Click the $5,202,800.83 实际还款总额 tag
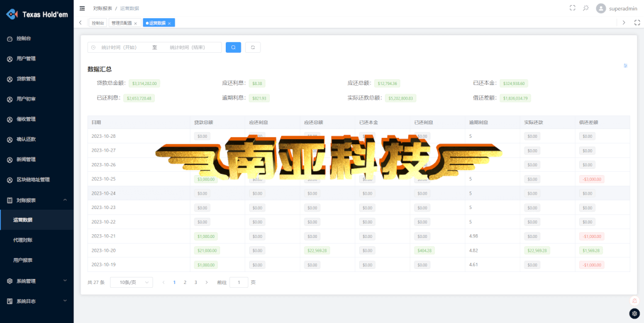The image size is (644, 323). [x=401, y=98]
